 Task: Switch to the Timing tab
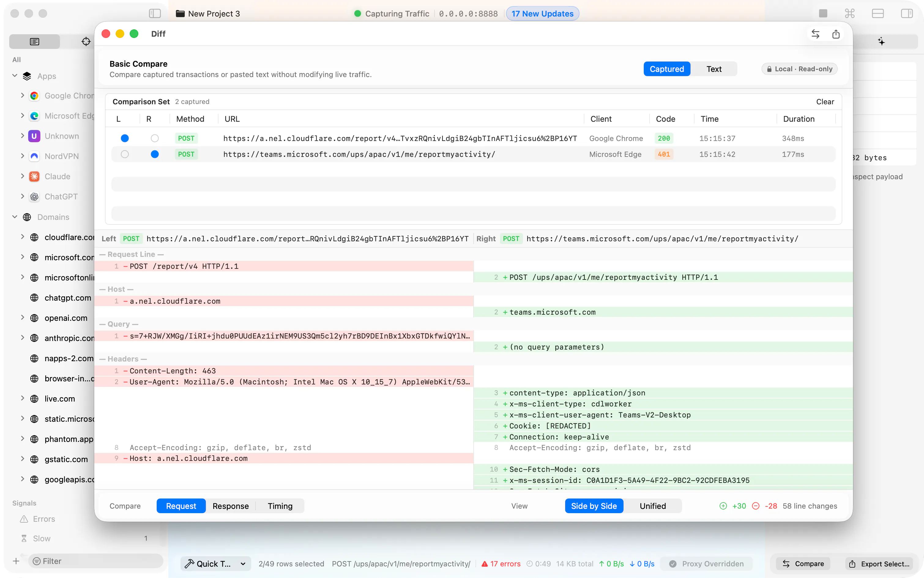pos(280,506)
